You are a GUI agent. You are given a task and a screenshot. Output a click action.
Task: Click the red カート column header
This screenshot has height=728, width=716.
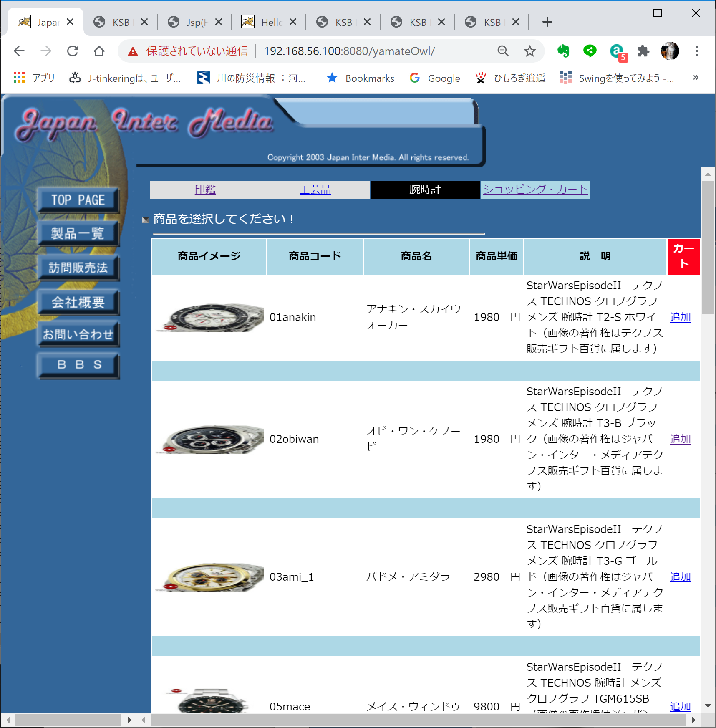(x=683, y=256)
